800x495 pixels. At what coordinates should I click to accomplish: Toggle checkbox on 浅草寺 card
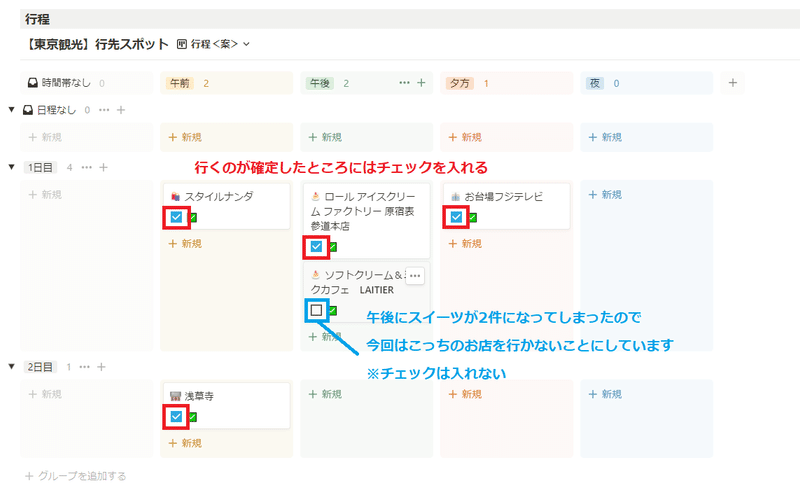(177, 417)
